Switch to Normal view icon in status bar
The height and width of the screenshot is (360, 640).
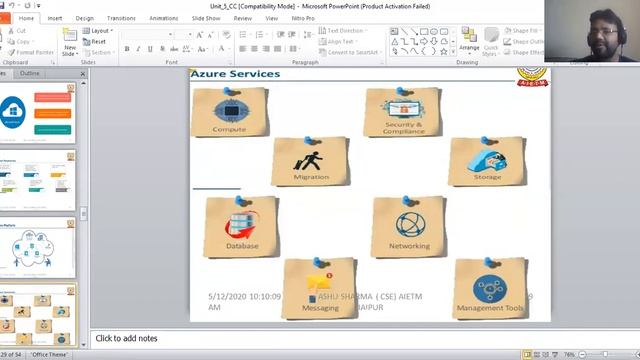click(527, 355)
